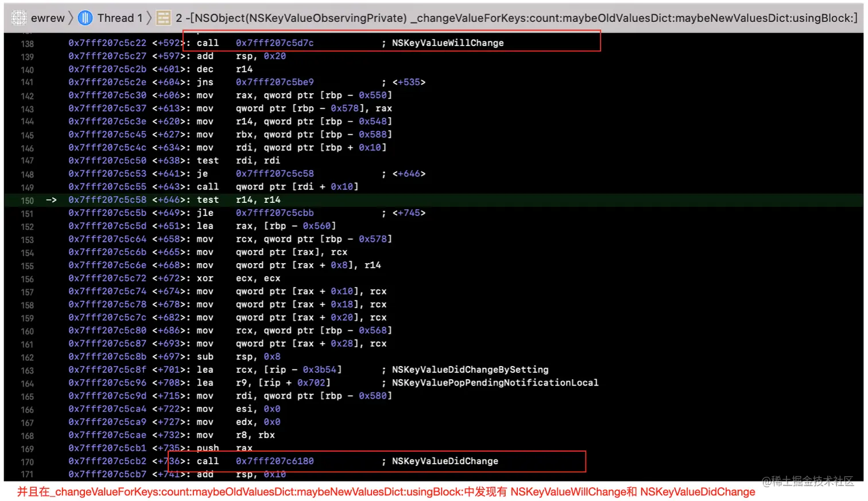Screen dimensions: 868x501
Task: Click the xor ecx, ecx instruction
Action: coord(239,279)
